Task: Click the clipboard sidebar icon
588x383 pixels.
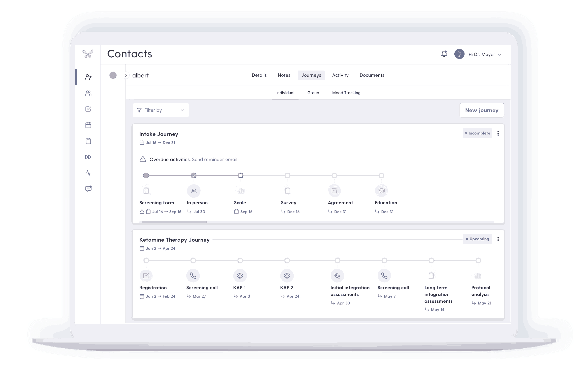Action: tap(88, 141)
